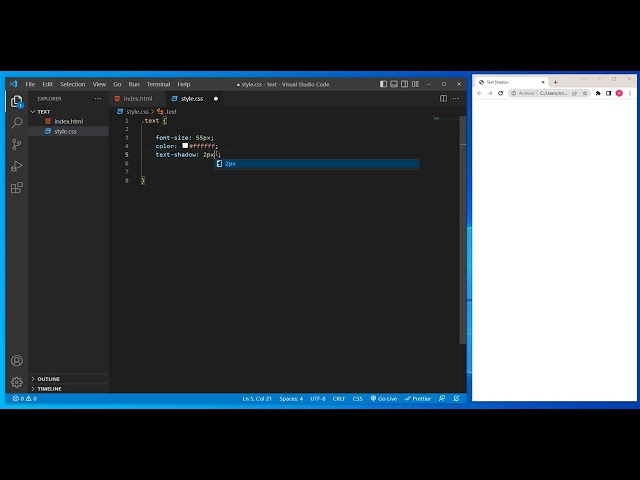Open the Go menu
This screenshot has width=640, height=480.
117,84
